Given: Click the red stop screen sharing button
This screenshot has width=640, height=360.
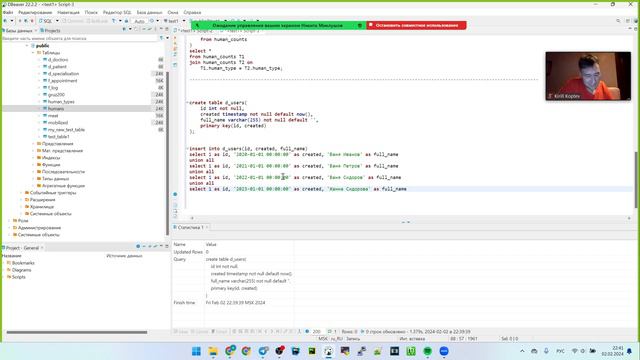Looking at the screenshot, I should (x=416, y=25).
